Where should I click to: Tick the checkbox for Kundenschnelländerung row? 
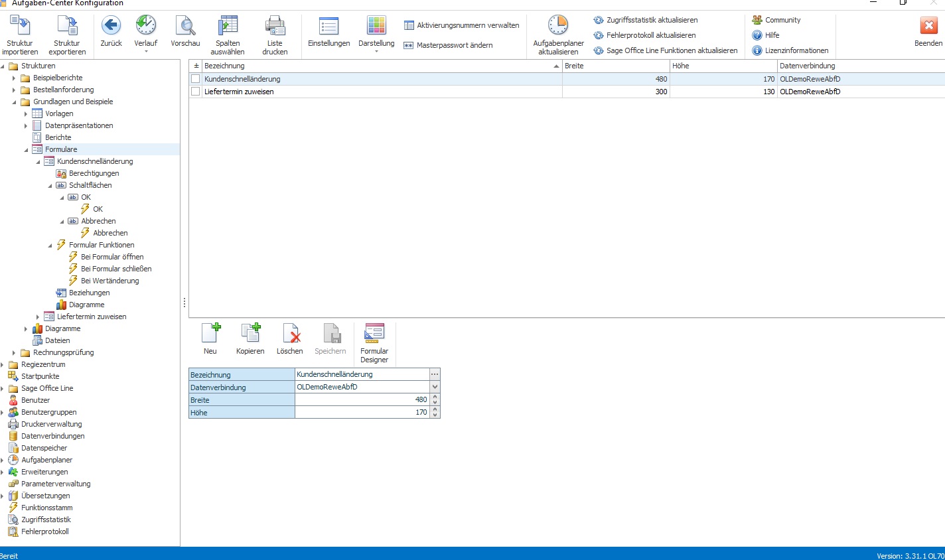pos(196,79)
